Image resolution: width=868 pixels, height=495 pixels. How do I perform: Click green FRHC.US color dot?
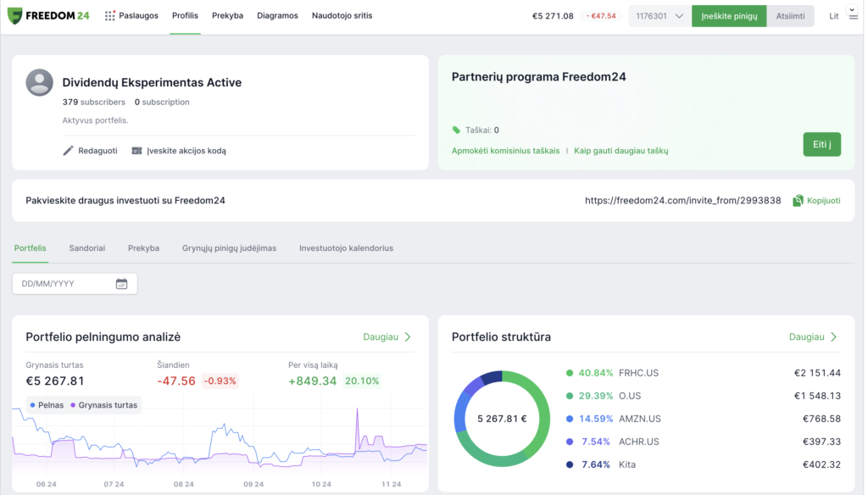569,373
